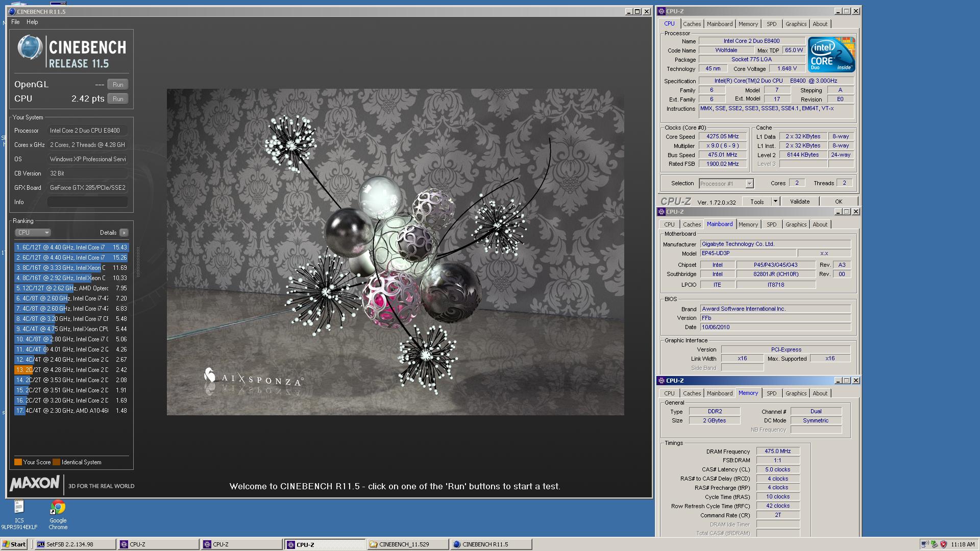
Task: Select ranking row 17 AMD A10 at 2.30 GHz
Action: coord(71,411)
